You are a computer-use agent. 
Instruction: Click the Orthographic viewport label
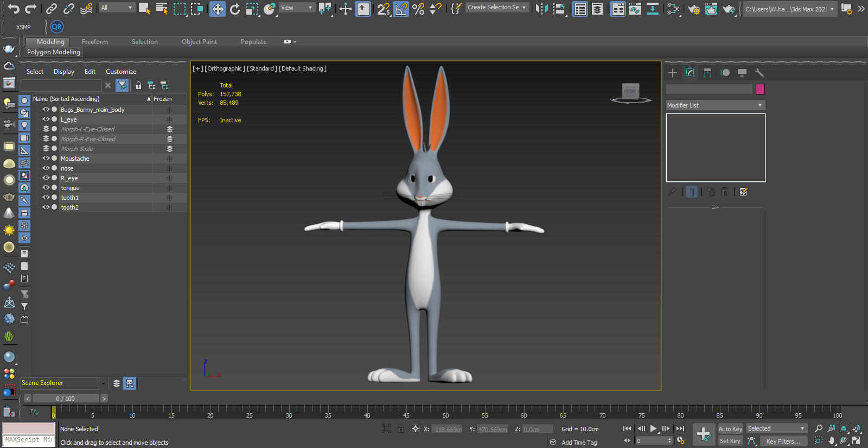coord(225,68)
